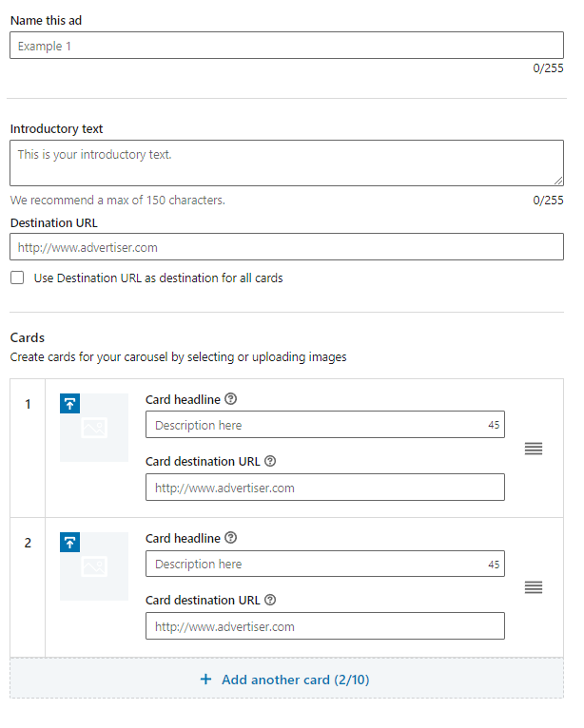Screen dimensions: 584x728
Task: Click upload icon on card 2 image
Action: [70, 543]
